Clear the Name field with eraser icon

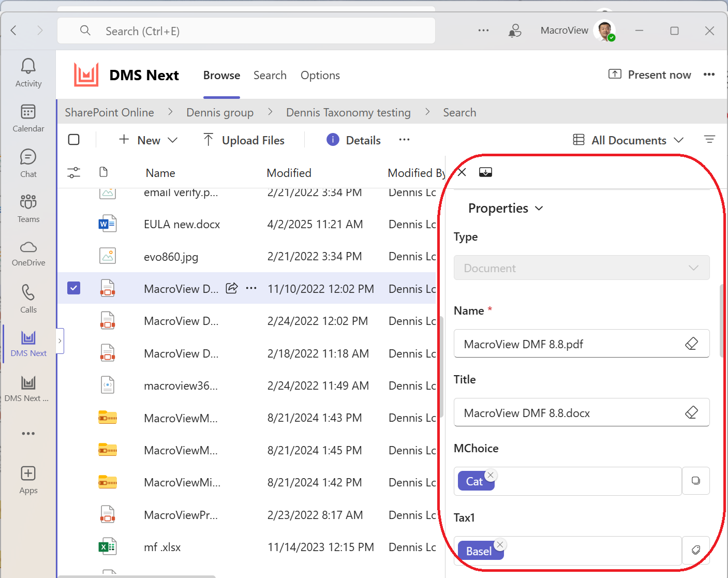(x=691, y=344)
